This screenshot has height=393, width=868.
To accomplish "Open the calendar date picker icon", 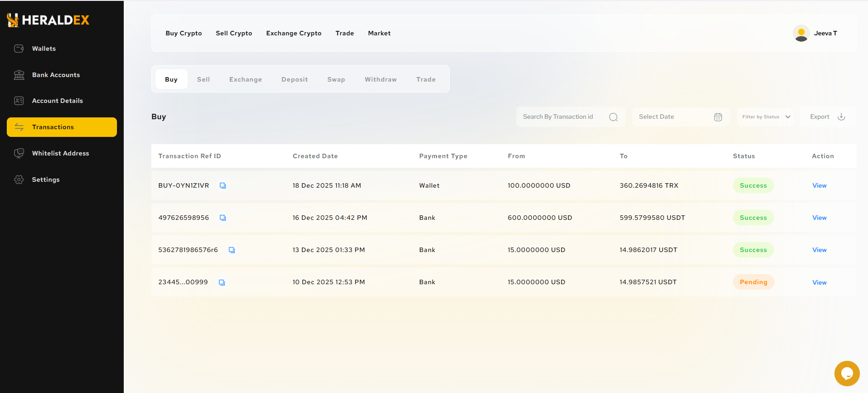I will pyautogui.click(x=718, y=117).
